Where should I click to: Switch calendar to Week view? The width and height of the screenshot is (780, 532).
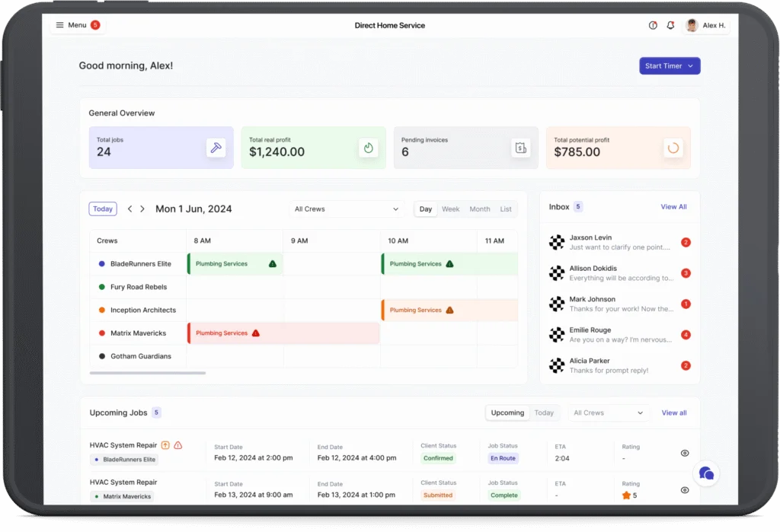point(450,209)
